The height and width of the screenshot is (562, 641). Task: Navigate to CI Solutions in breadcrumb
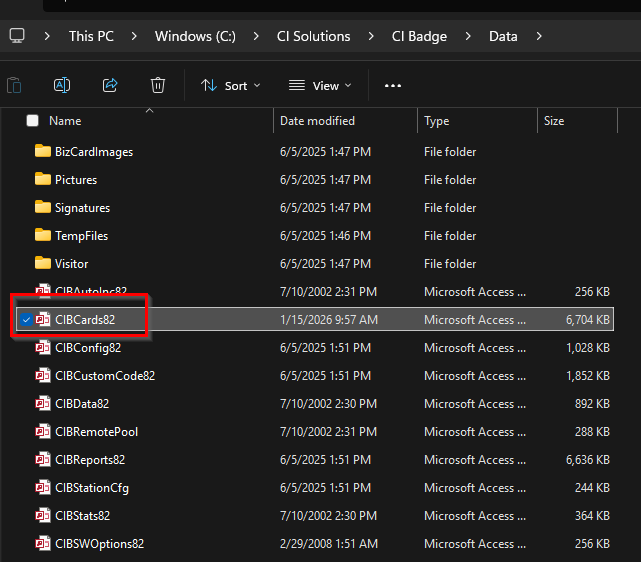click(314, 36)
